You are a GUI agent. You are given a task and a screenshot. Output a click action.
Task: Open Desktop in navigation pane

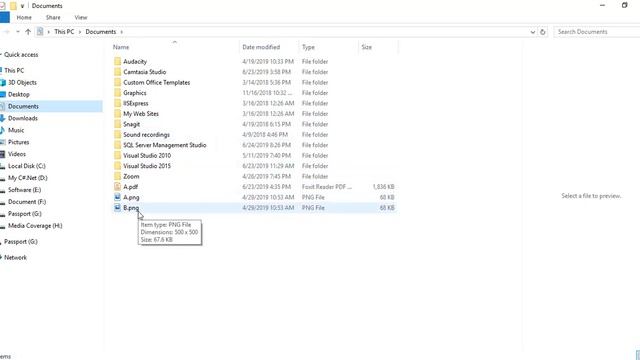tap(19, 94)
